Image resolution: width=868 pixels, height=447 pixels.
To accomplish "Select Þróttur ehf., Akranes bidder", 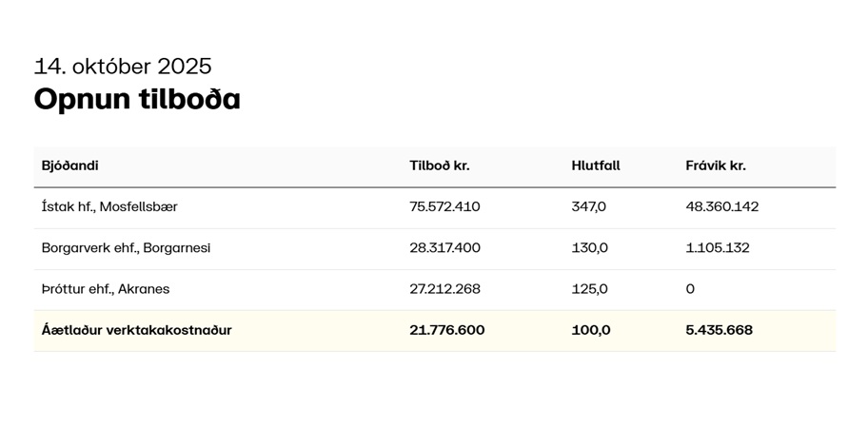I will point(106,289).
